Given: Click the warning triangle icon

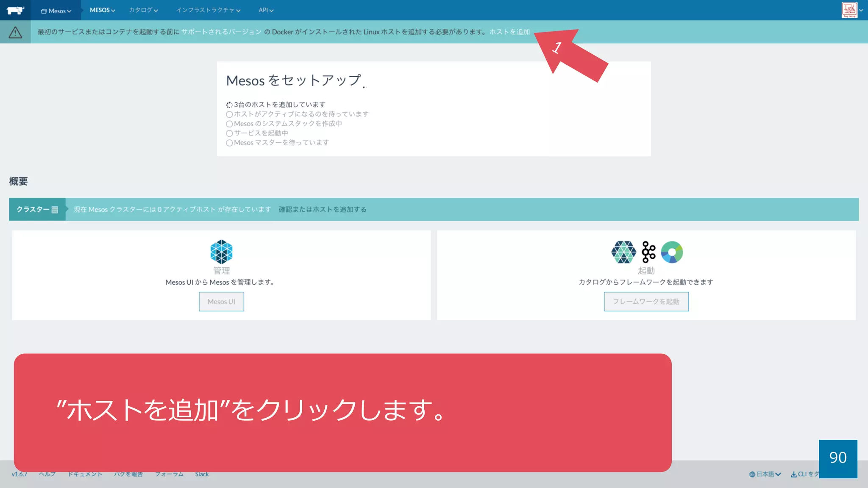Looking at the screenshot, I should pyautogui.click(x=15, y=32).
